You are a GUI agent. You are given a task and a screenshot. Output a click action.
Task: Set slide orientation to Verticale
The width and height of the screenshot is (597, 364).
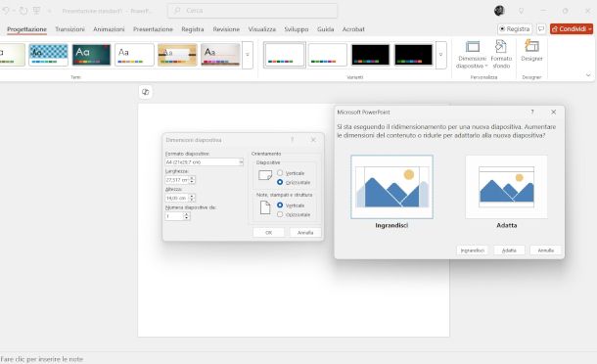(280, 173)
